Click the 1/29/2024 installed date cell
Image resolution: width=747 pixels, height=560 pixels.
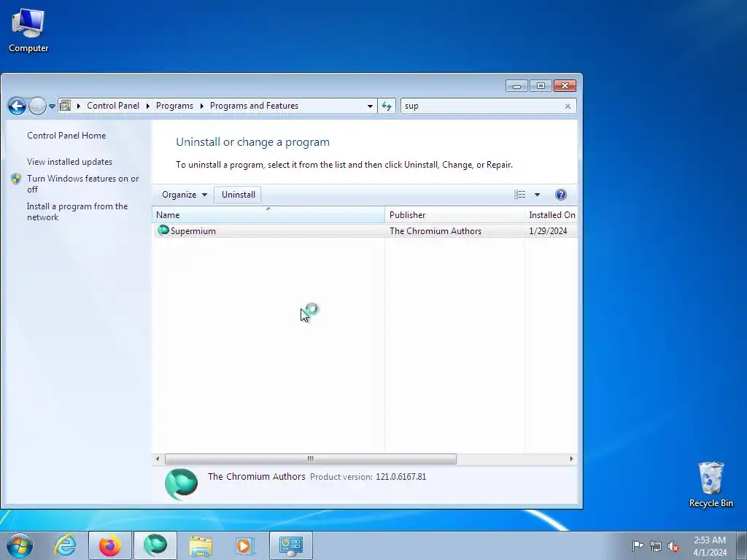(x=548, y=231)
